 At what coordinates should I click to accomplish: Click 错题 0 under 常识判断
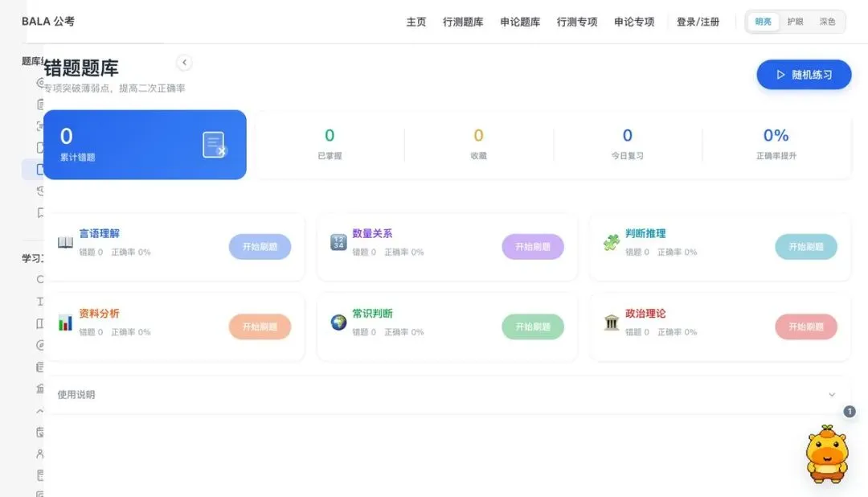[364, 332]
